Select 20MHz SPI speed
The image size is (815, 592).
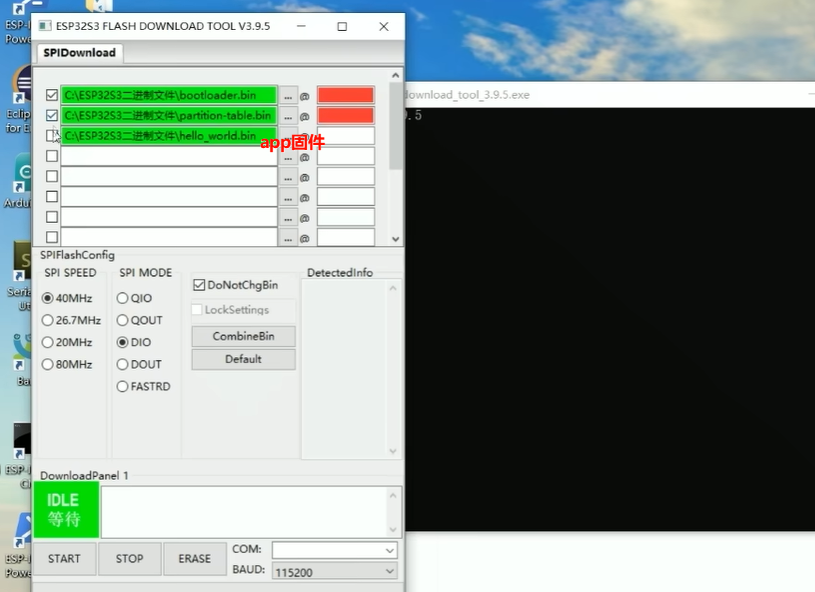(x=47, y=343)
